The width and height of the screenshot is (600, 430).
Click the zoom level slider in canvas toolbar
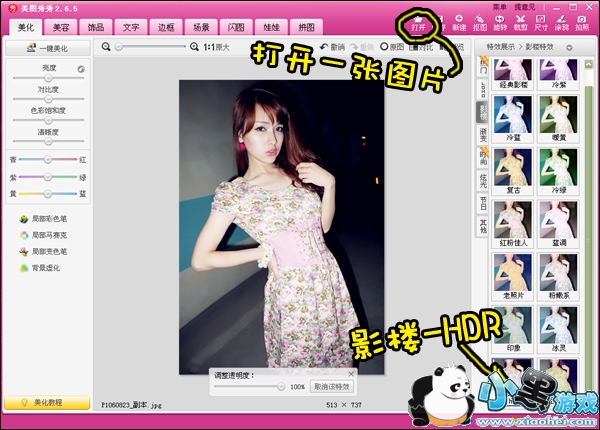(150, 47)
